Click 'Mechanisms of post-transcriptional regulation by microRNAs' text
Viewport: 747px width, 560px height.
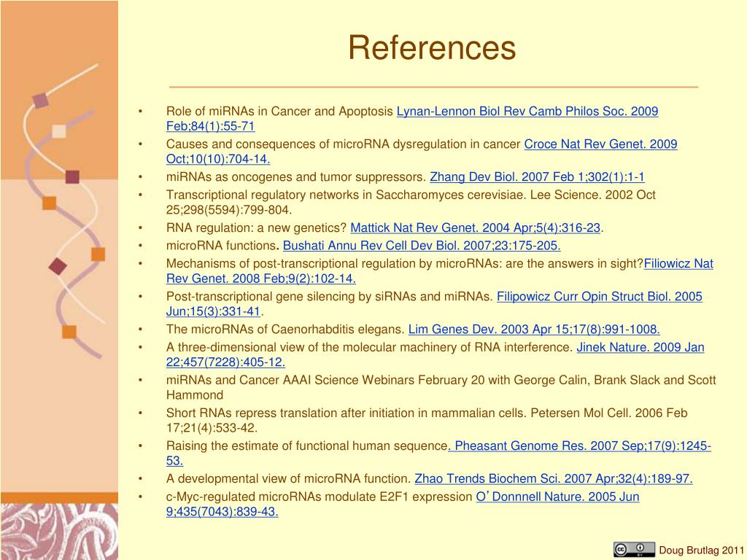click(x=332, y=264)
